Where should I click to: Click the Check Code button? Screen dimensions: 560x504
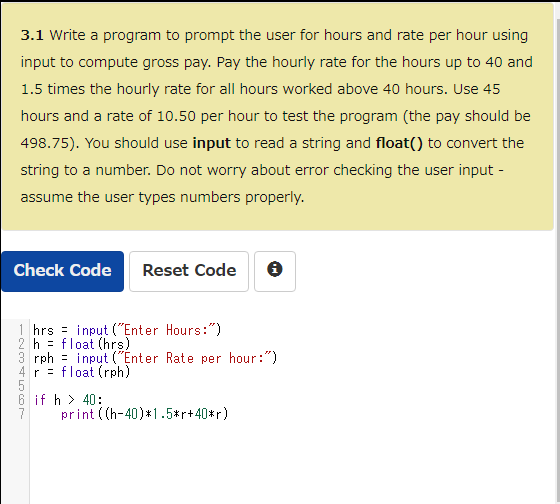(x=62, y=271)
